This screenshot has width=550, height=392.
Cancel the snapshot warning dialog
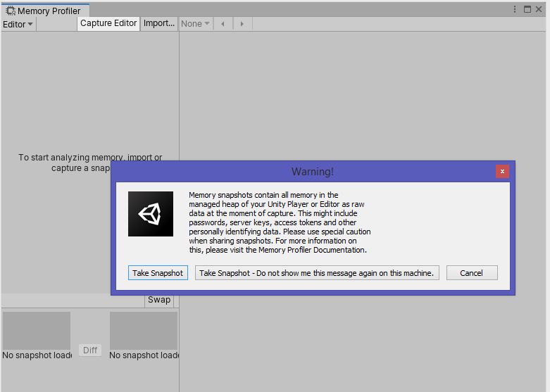coord(471,273)
